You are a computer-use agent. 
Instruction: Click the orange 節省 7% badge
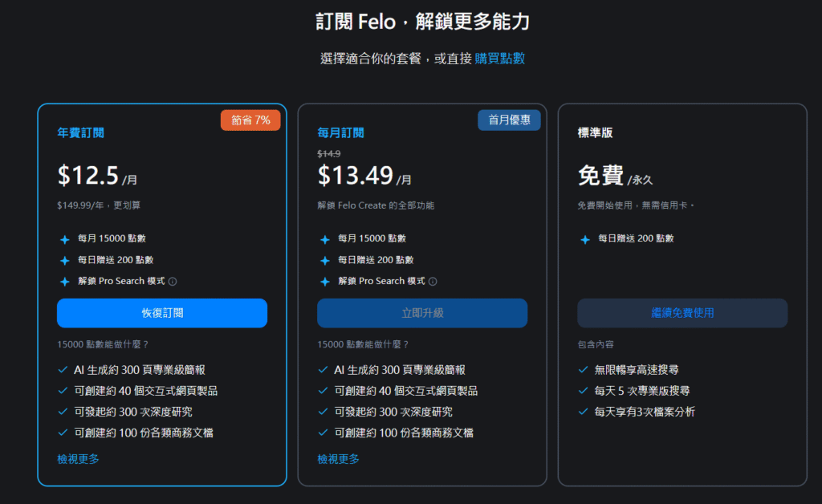tap(250, 120)
